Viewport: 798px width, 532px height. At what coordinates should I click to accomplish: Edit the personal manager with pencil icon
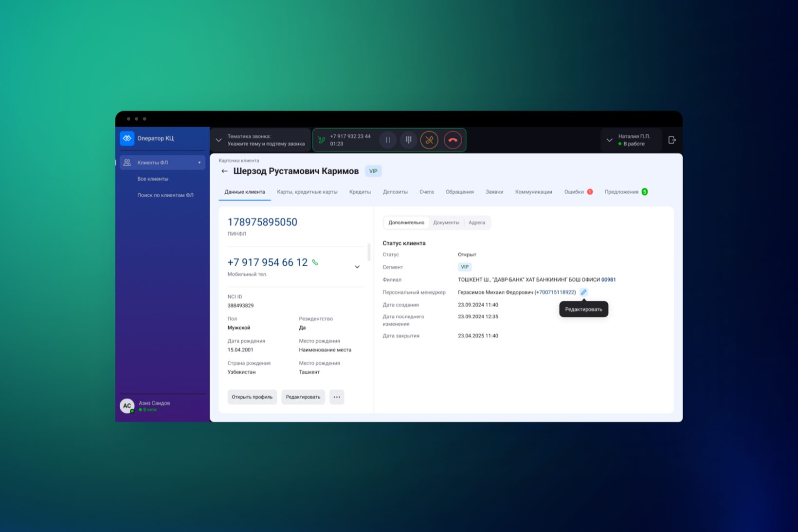click(584, 292)
